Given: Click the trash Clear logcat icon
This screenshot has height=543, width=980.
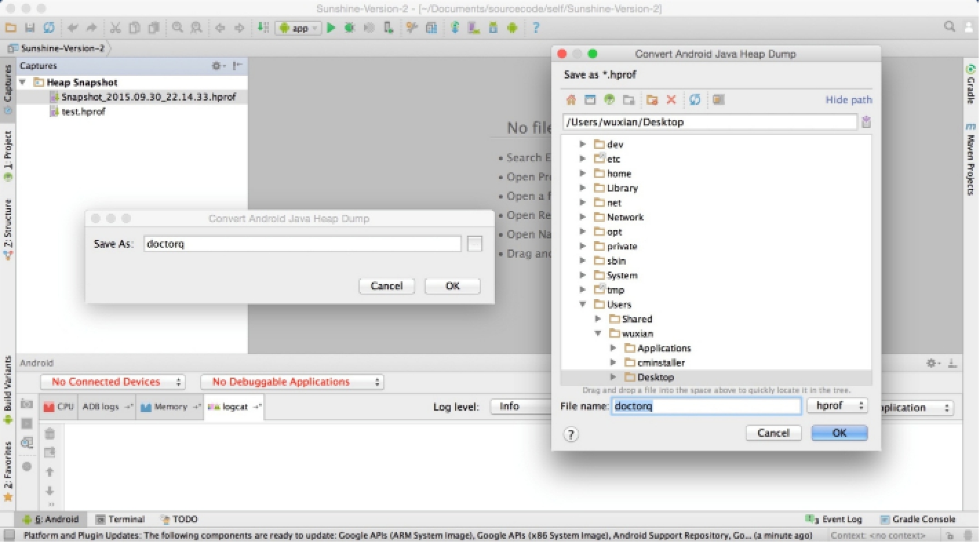Looking at the screenshot, I should [x=50, y=434].
